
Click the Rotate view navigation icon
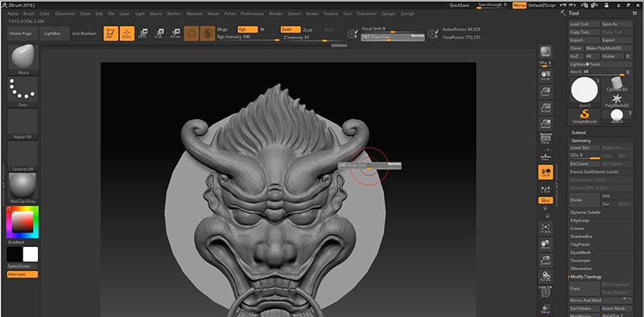click(546, 276)
